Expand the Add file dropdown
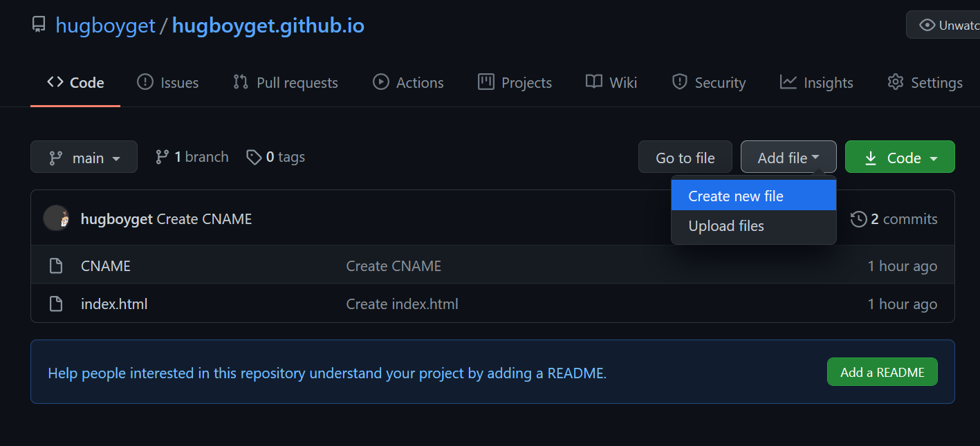 click(x=788, y=157)
